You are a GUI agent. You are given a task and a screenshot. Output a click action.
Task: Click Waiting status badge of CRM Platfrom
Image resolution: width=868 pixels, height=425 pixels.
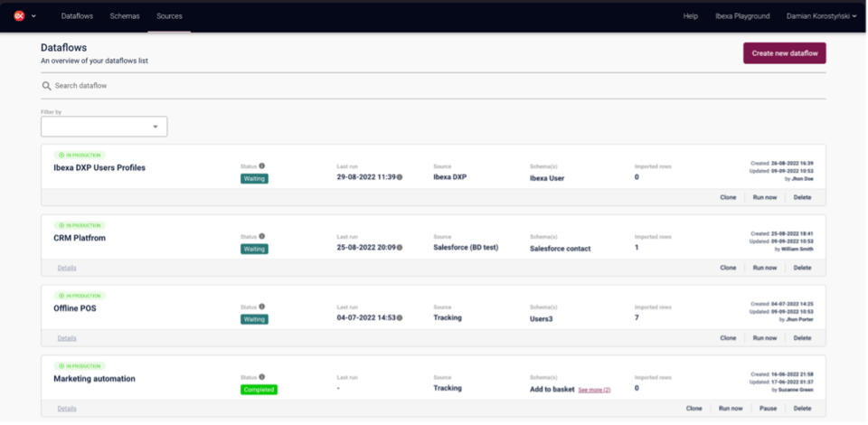tap(254, 249)
